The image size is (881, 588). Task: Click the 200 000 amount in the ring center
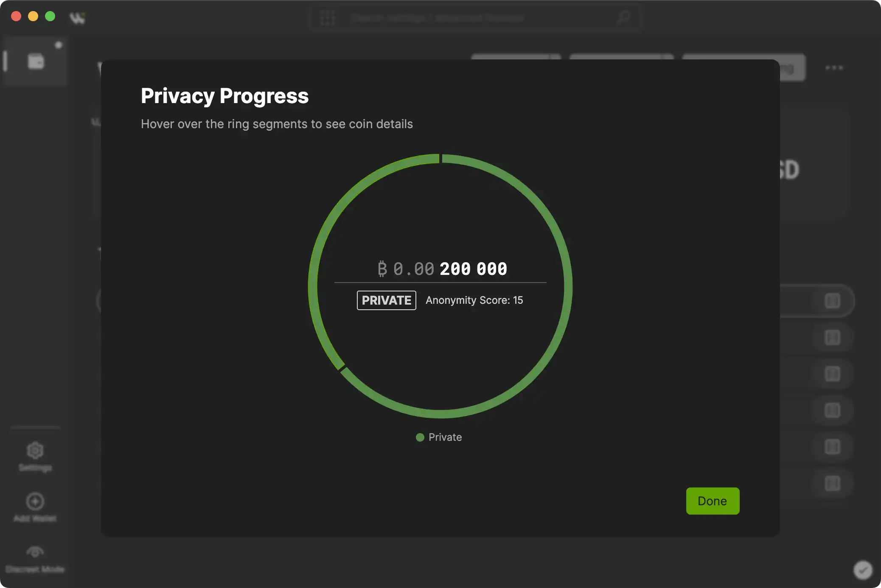(473, 268)
